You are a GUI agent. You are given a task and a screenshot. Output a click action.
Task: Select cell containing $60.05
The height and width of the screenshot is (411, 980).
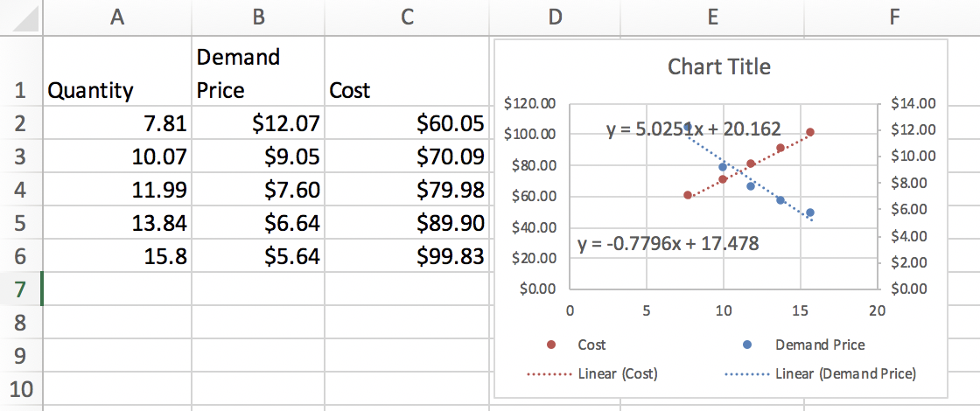click(406, 123)
